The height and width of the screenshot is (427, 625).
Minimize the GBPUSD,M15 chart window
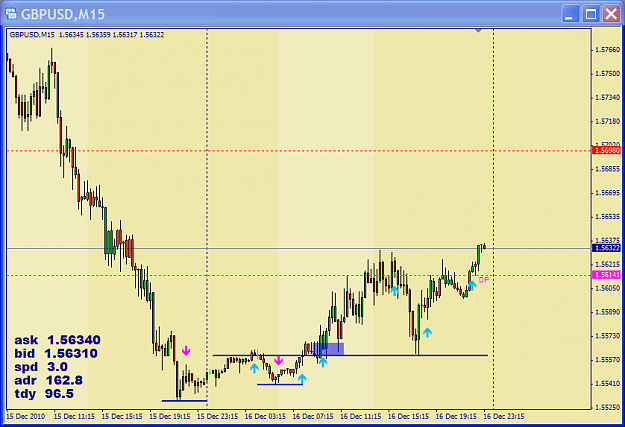pos(570,14)
